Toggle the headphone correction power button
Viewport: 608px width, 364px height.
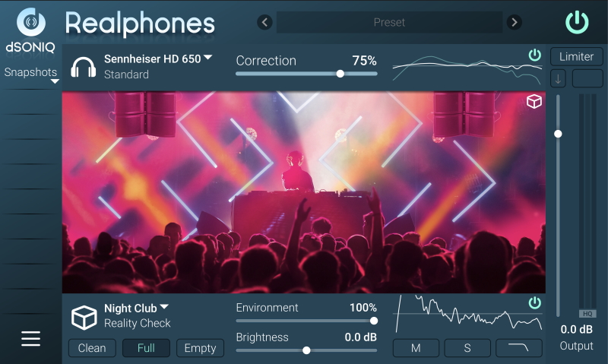535,55
